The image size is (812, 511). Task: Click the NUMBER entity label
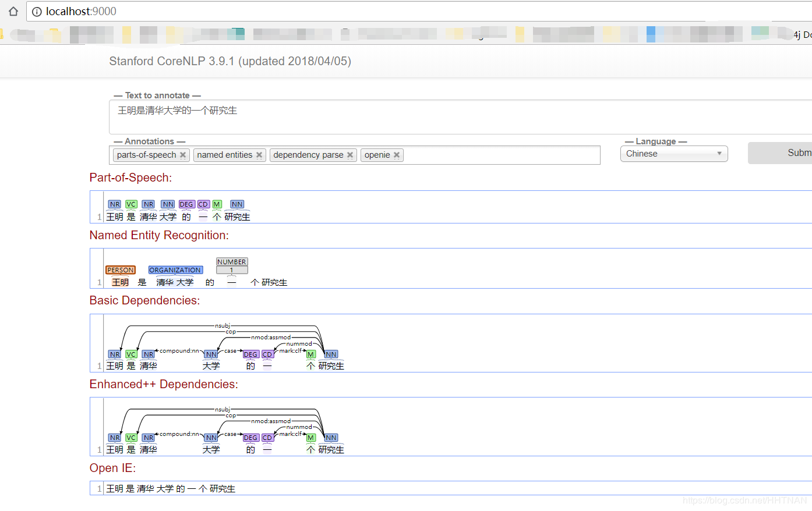coord(232,262)
